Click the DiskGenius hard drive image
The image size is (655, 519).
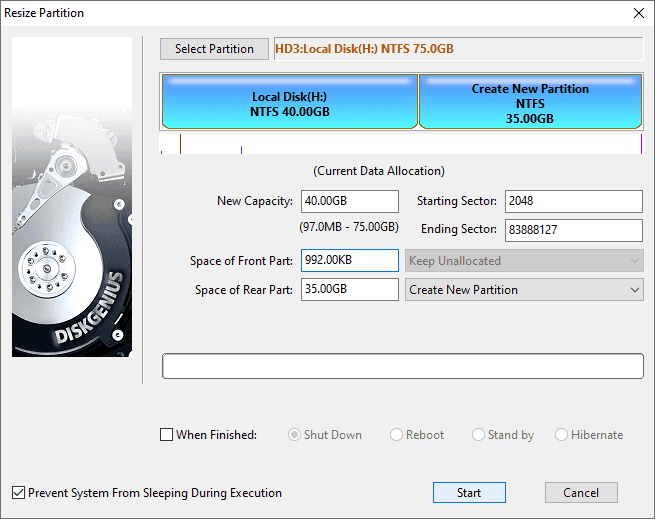coord(71,197)
